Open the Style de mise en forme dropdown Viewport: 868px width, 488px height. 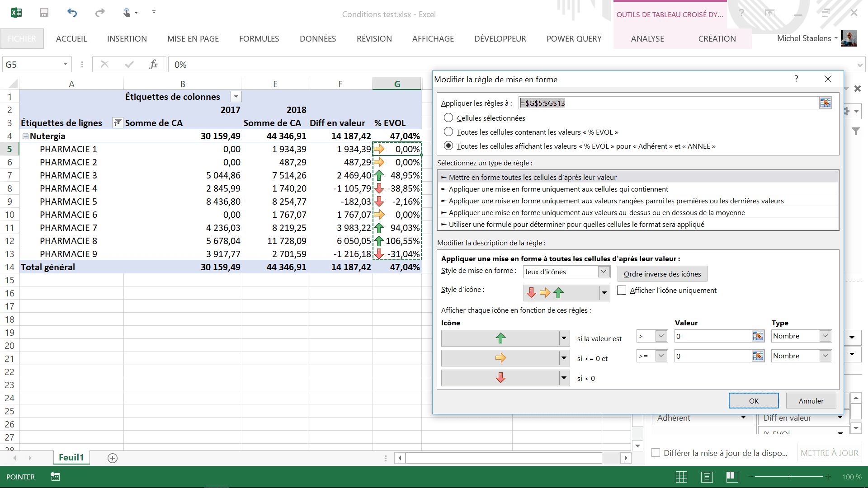coord(604,272)
